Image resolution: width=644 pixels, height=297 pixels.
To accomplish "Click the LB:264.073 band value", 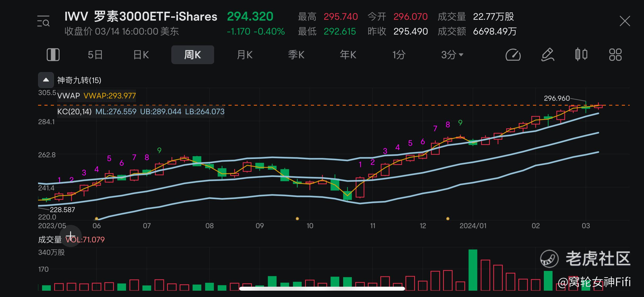I will coord(205,112).
